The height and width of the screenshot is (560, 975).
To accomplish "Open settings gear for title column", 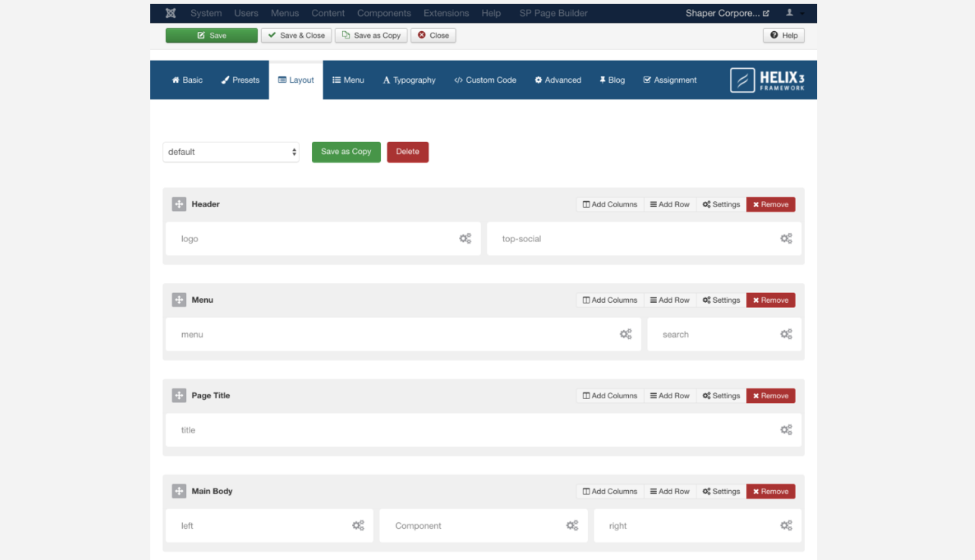I will 786,429.
